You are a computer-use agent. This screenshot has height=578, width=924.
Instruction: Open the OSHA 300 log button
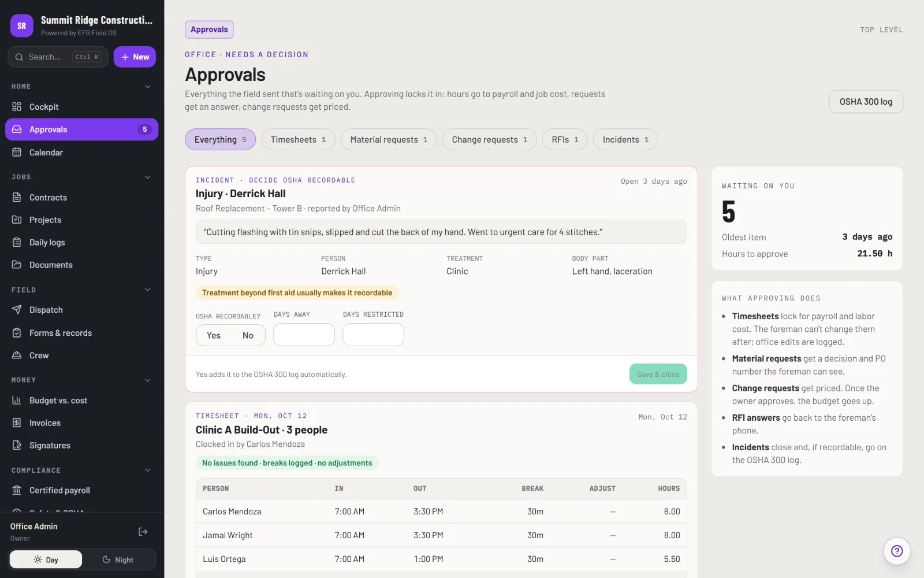pos(866,102)
